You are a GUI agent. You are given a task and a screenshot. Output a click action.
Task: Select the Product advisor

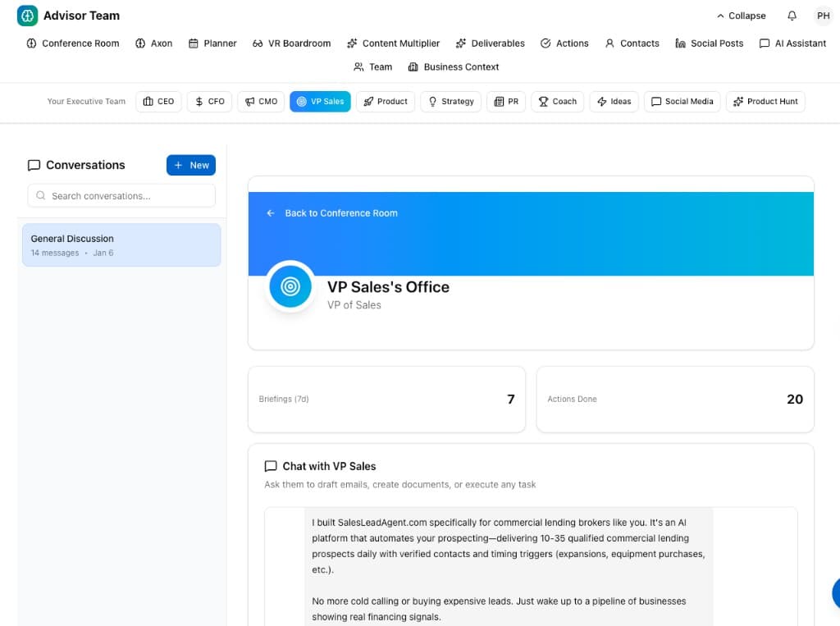(386, 101)
